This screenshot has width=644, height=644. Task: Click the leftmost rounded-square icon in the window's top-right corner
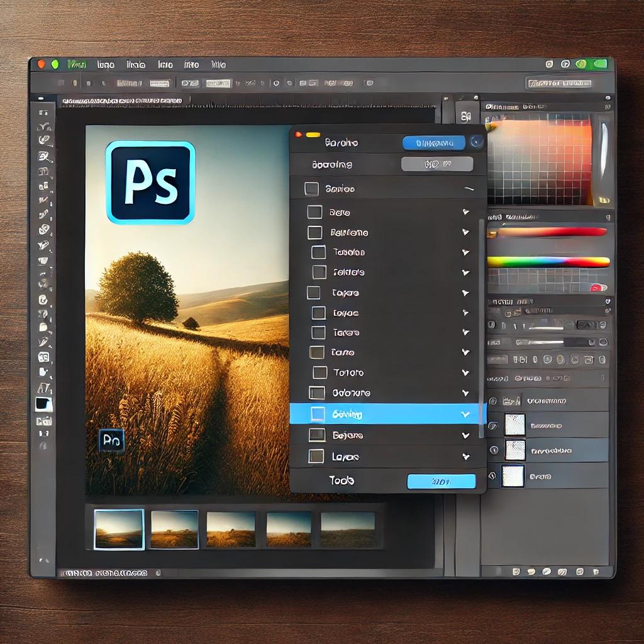pos(549,64)
